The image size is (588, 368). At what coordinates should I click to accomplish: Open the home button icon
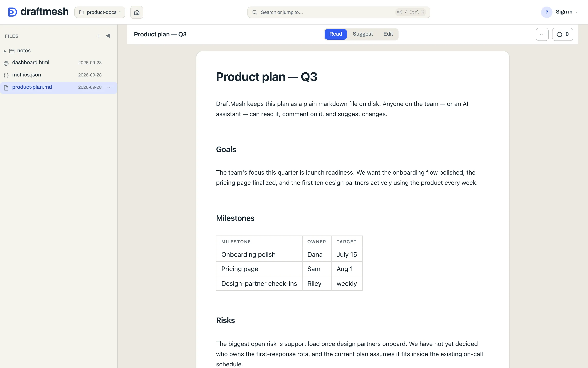pos(137,12)
